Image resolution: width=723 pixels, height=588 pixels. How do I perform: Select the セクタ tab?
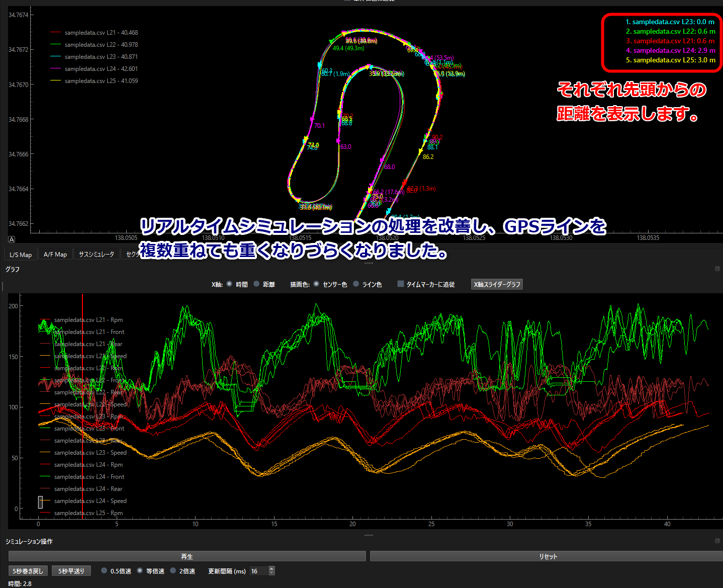click(133, 254)
